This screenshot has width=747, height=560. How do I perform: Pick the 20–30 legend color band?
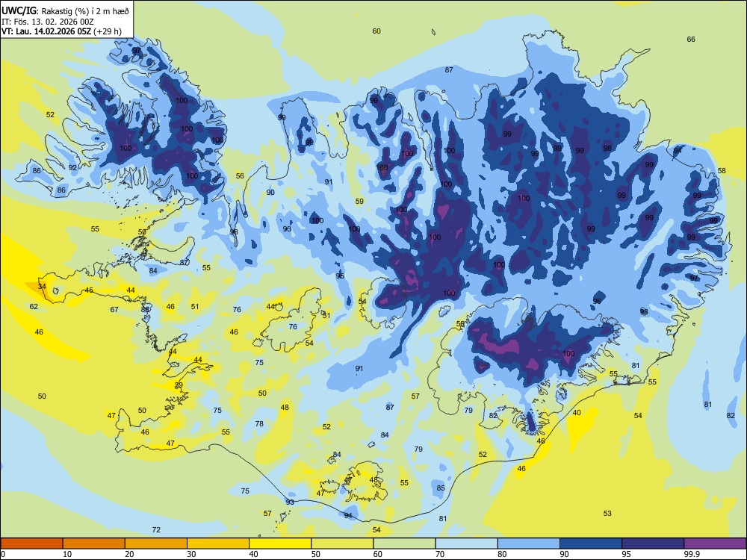(156, 544)
